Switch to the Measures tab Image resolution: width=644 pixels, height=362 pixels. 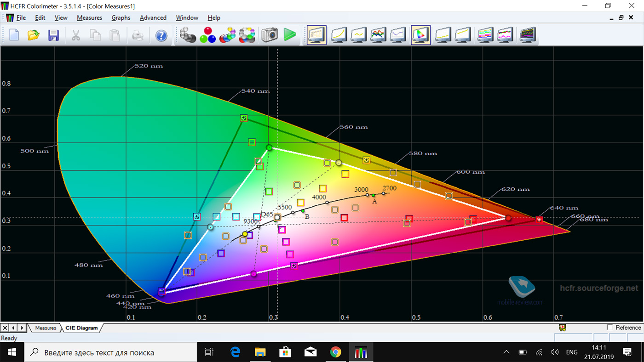[46, 328]
